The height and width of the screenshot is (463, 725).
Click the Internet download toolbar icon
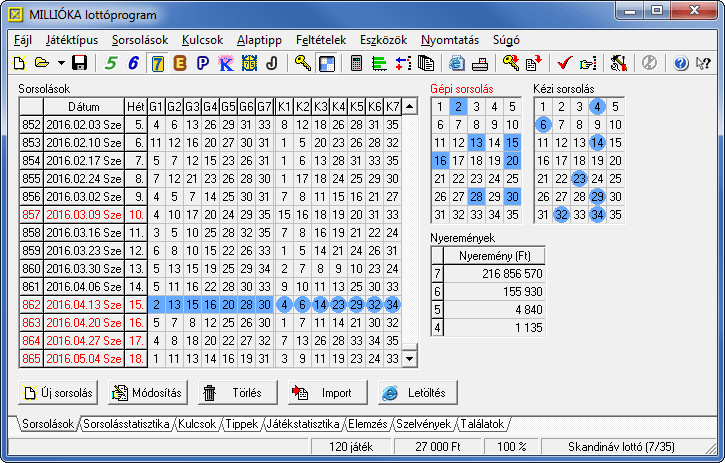coord(456,63)
